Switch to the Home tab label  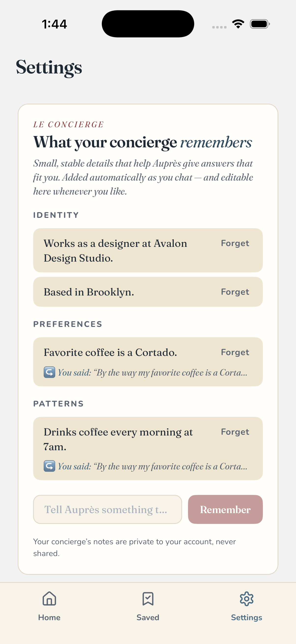[49, 617]
